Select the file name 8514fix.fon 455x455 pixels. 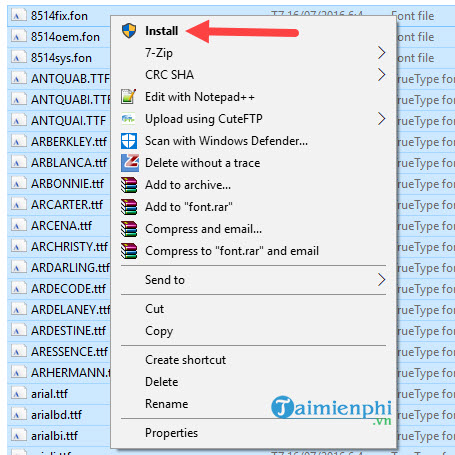pos(59,16)
